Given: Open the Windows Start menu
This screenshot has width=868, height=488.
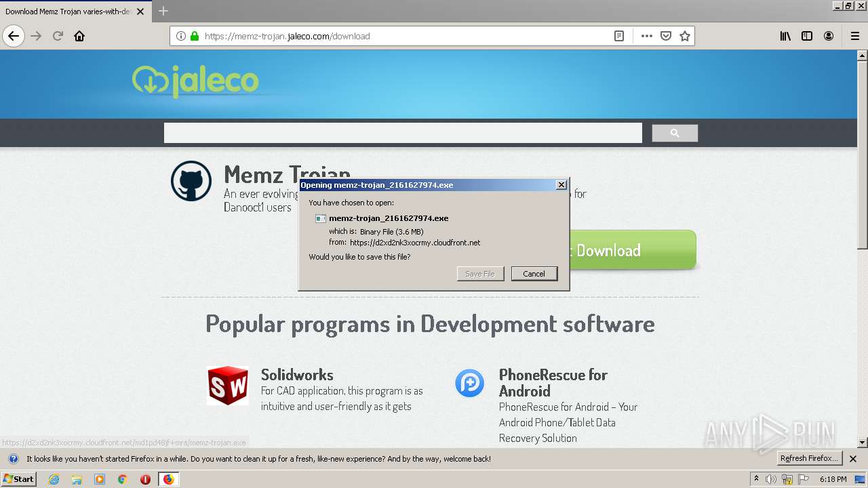Looking at the screenshot, I should click(19, 479).
